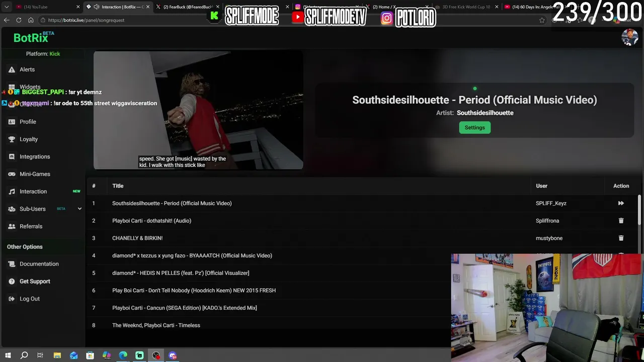Select the diamond* BYAAAATCH song title

(192, 255)
